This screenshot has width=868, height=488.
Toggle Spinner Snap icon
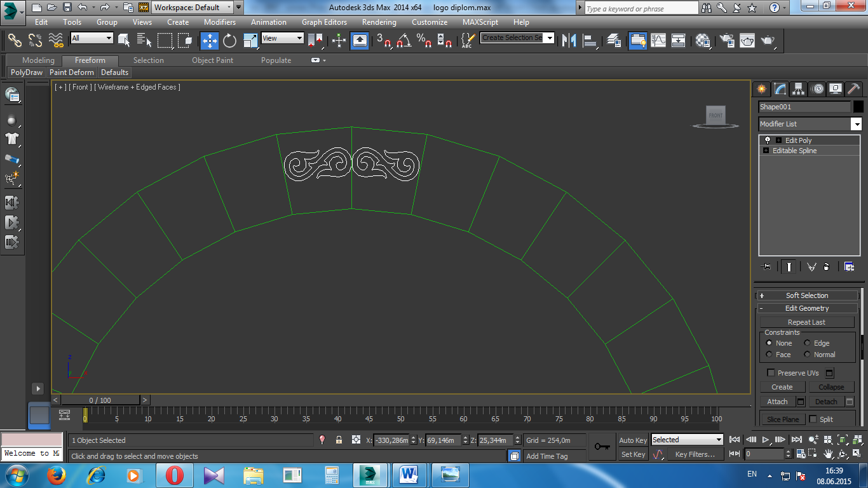pyautogui.click(x=445, y=40)
